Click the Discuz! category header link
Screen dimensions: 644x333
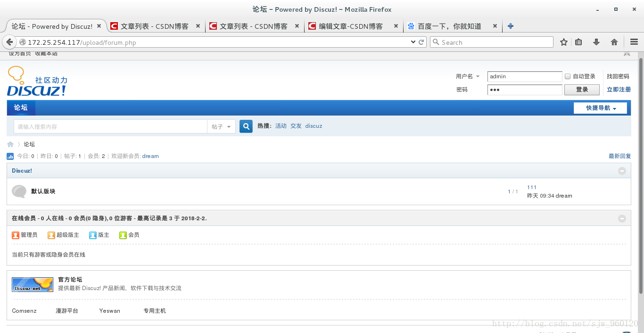(22, 171)
